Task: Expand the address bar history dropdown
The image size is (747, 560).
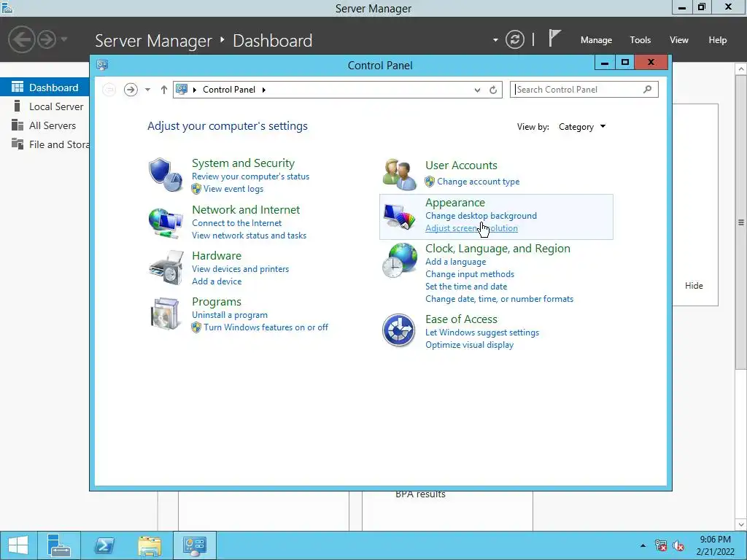Action: [x=477, y=90]
